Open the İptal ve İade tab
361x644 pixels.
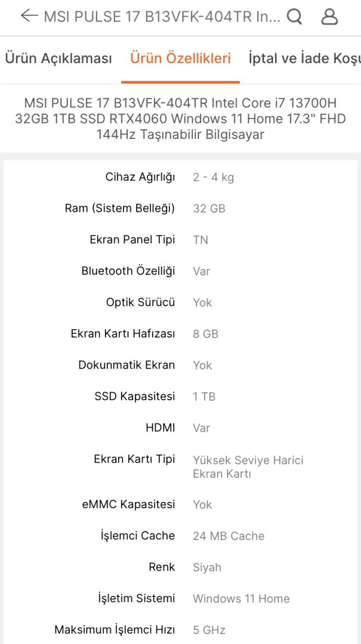(x=304, y=58)
